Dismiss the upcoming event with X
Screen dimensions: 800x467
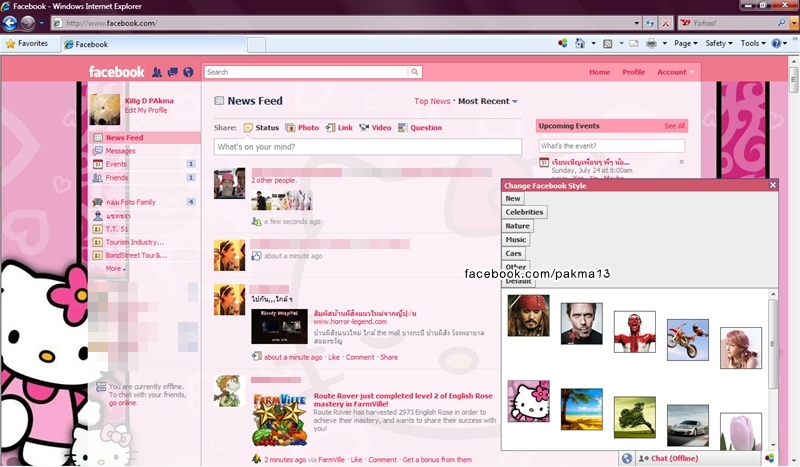(682, 162)
